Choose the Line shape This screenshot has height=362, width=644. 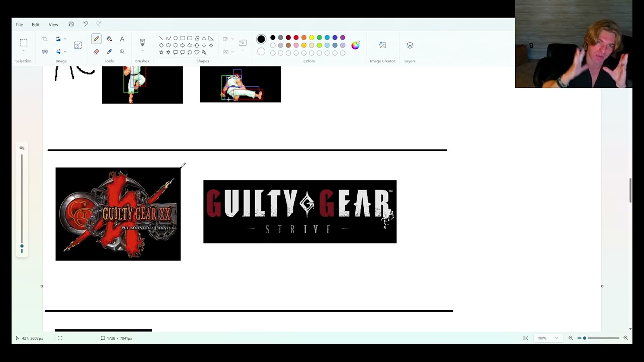161,38
